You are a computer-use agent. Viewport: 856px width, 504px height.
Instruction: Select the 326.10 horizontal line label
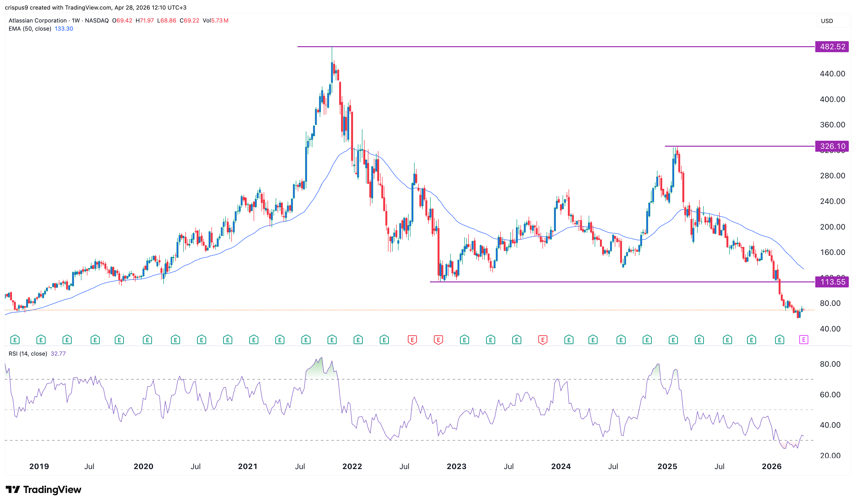(x=832, y=146)
